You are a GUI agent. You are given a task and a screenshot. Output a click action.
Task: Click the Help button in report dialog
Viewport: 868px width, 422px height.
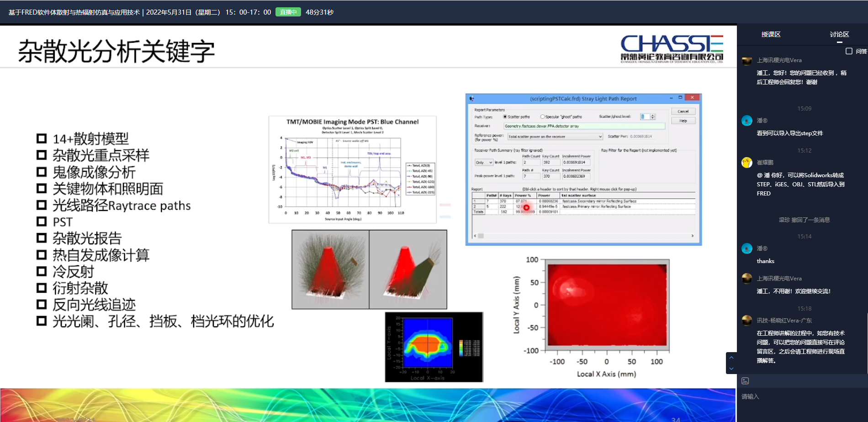pyautogui.click(x=683, y=121)
